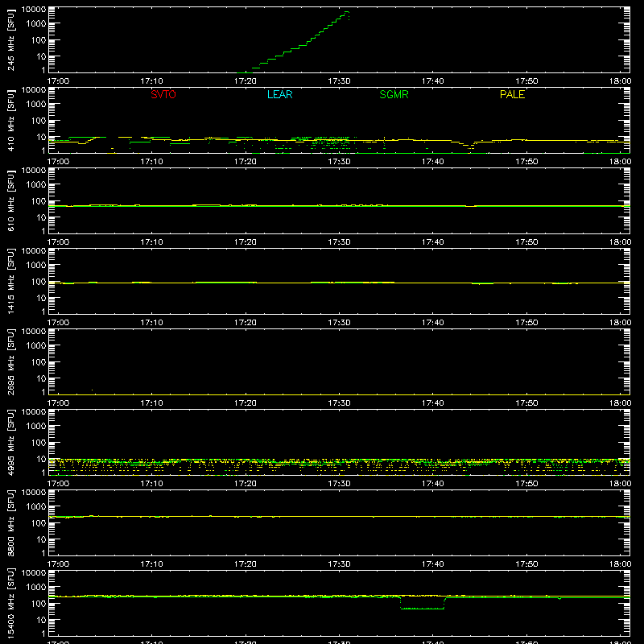Click the 8800 MHz [SFU] axis title
The width and height of the screenshot is (644, 644).
pyautogui.click(x=11, y=522)
